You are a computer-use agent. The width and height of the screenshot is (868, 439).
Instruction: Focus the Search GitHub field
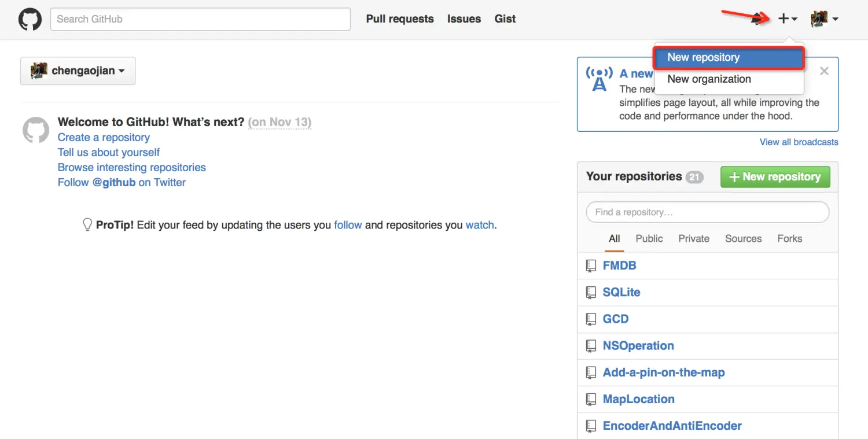pos(200,19)
